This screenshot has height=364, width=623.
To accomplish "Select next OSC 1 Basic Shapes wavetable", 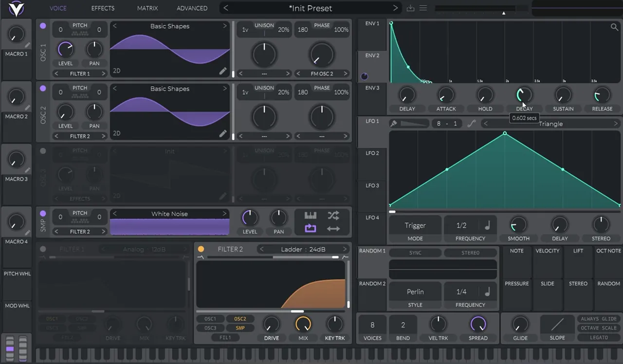I will (x=225, y=26).
